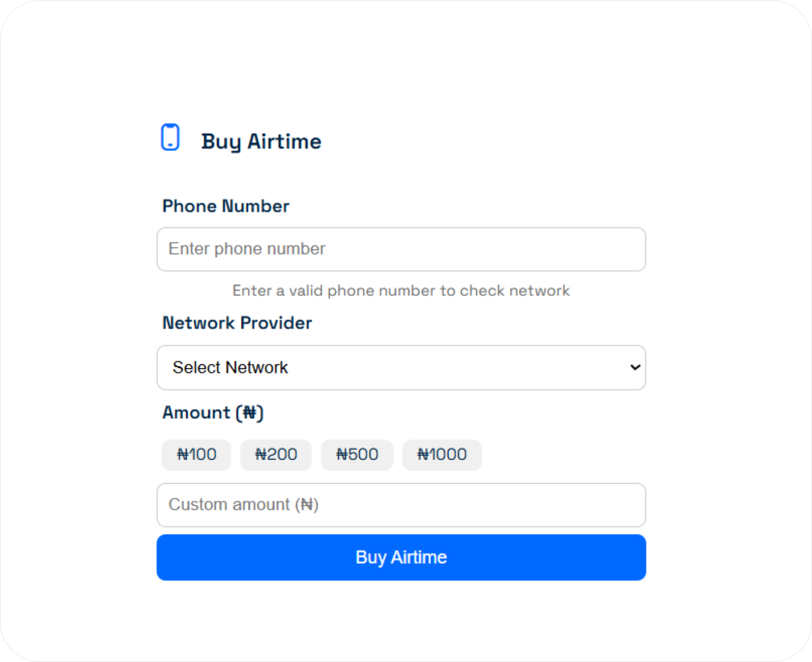This screenshot has width=812, height=662.
Task: Focus the Enter phone number input
Action: 401,250
